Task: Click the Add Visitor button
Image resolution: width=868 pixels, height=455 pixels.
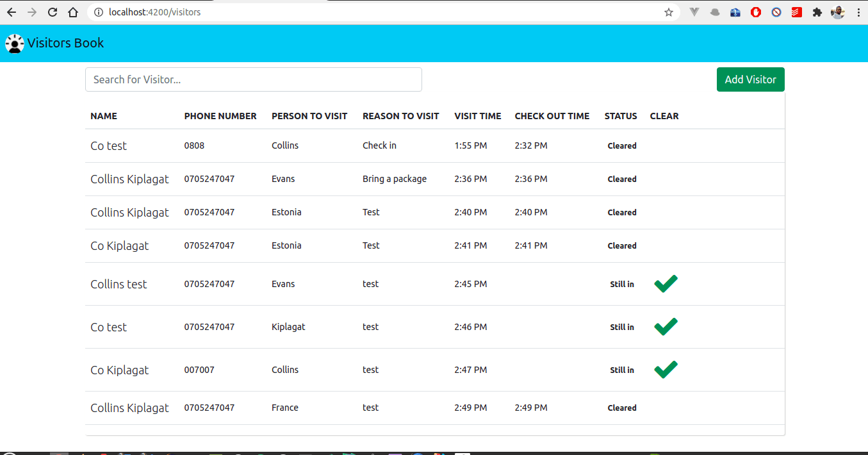Action: pyautogui.click(x=750, y=79)
